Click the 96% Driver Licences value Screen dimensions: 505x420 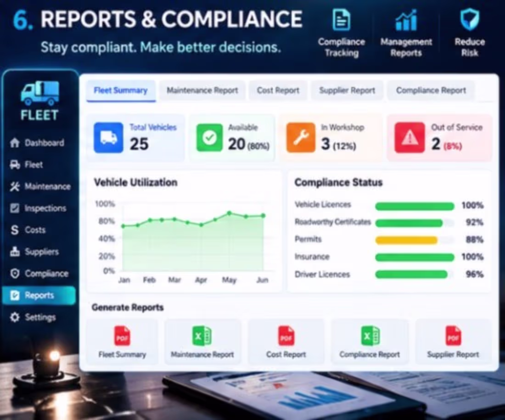474,274
